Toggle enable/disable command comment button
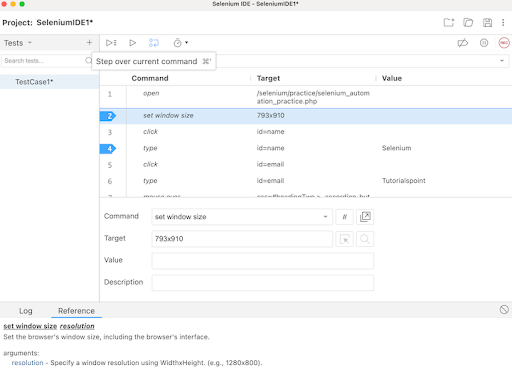The width and height of the screenshot is (512, 380). [x=345, y=217]
